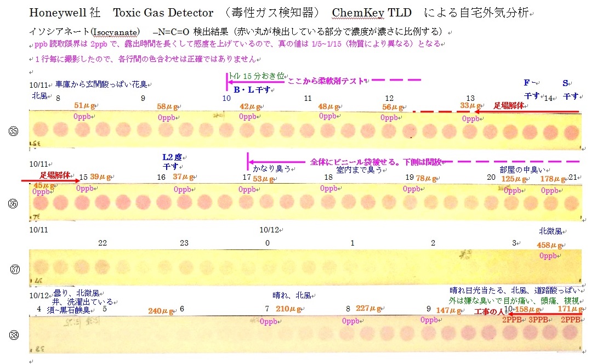
Task: Click the title text 'Toxic Gas Detector'
Action: (163, 13)
